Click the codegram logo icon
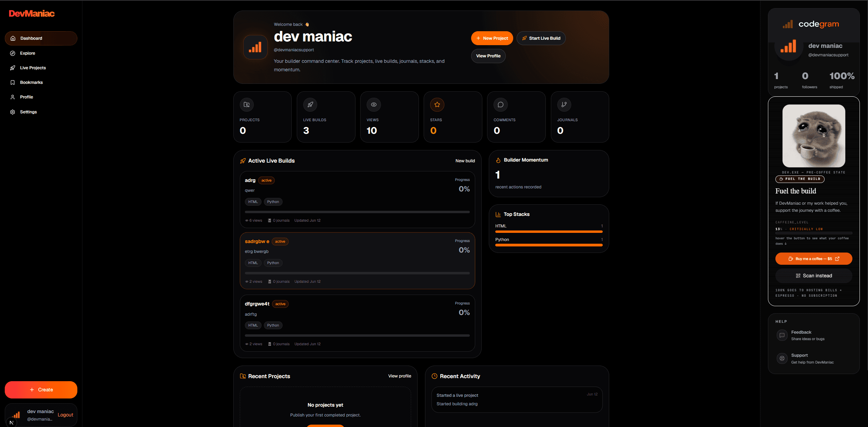The width and height of the screenshot is (868, 427). pyautogui.click(x=788, y=24)
